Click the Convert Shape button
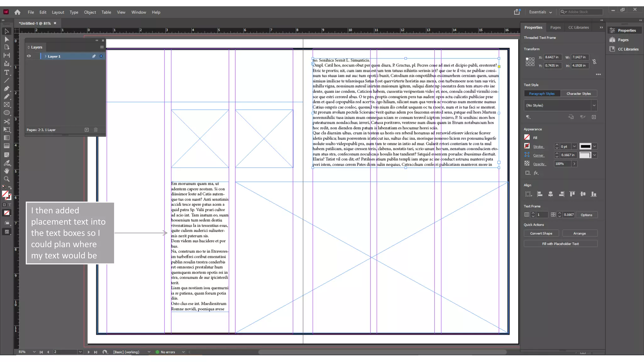The height and width of the screenshot is (362, 644). tap(541, 233)
